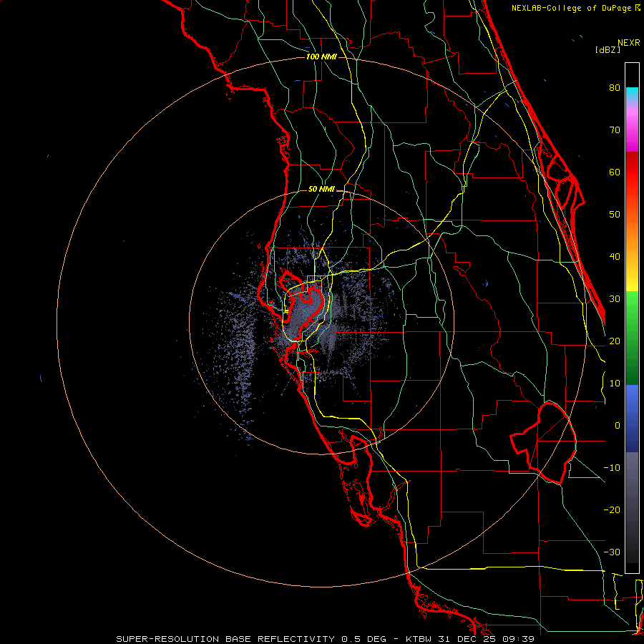644x644 pixels.
Task: Click the Lake Okeechobee outline on the map
Action: click(x=543, y=442)
